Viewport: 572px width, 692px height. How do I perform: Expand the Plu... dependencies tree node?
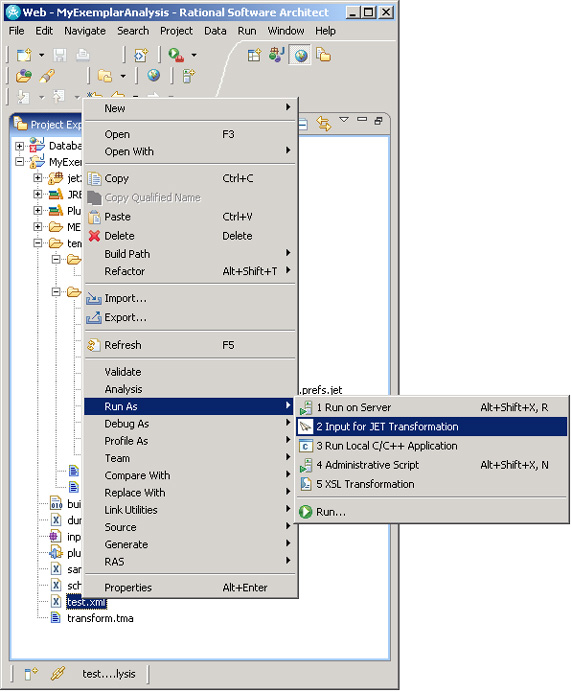pos(38,211)
